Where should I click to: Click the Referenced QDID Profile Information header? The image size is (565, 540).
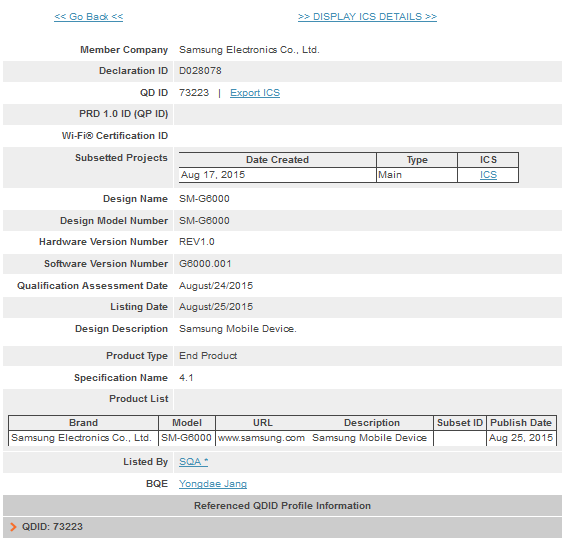282,506
